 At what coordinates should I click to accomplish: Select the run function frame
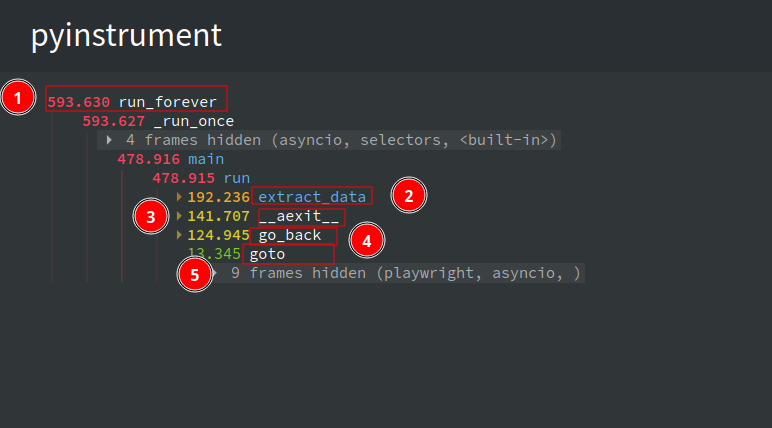tap(201, 178)
